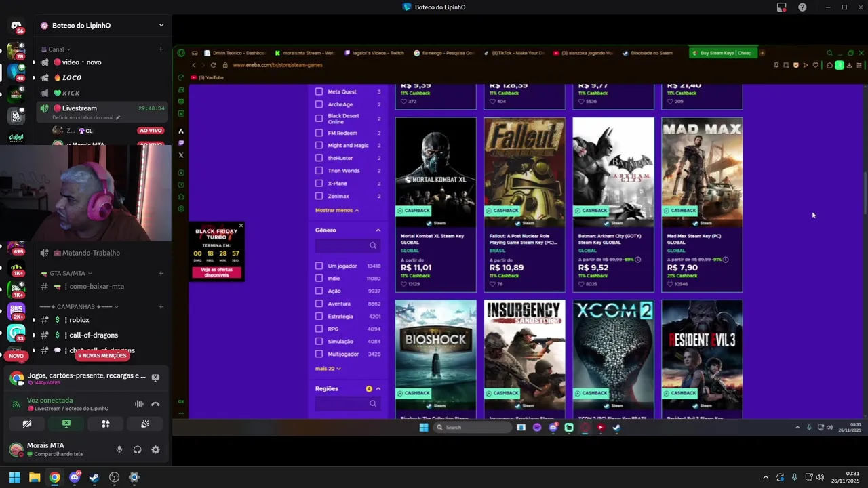Collapse the Gênero filter section

[378, 230]
